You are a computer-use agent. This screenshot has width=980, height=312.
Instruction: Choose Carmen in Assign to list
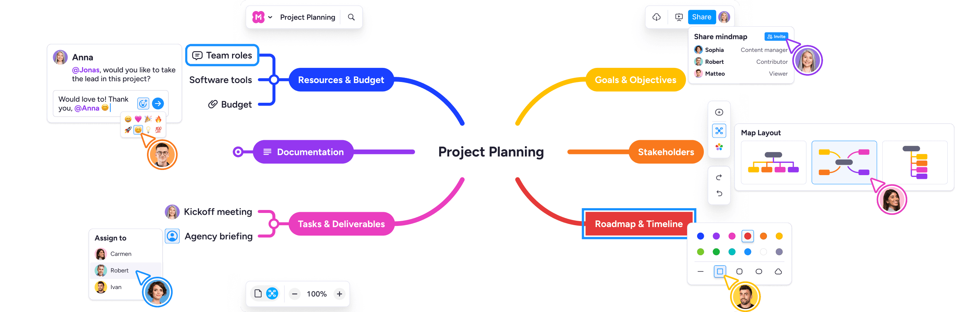[121, 254]
